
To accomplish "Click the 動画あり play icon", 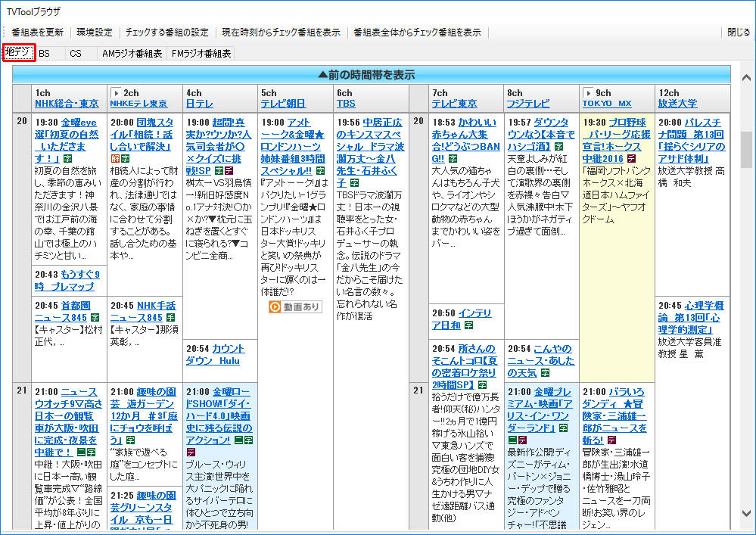I will click(275, 307).
